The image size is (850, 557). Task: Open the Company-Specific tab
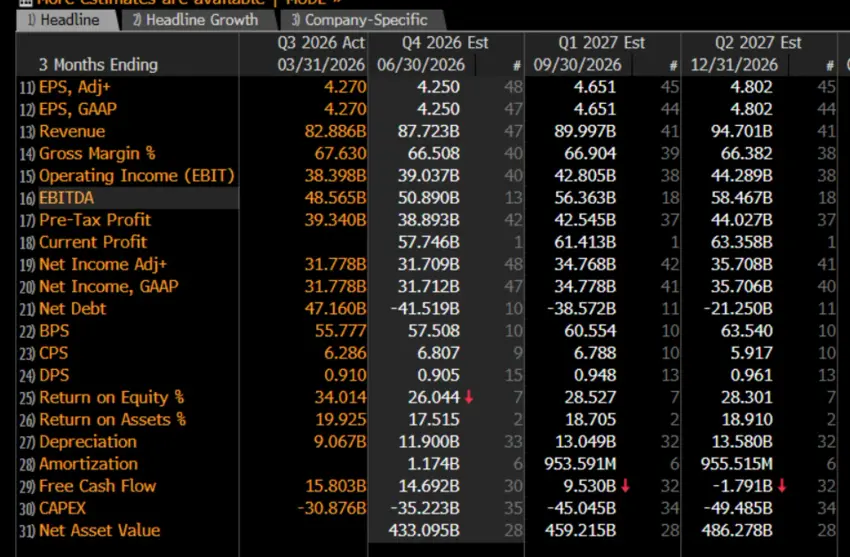pos(360,20)
